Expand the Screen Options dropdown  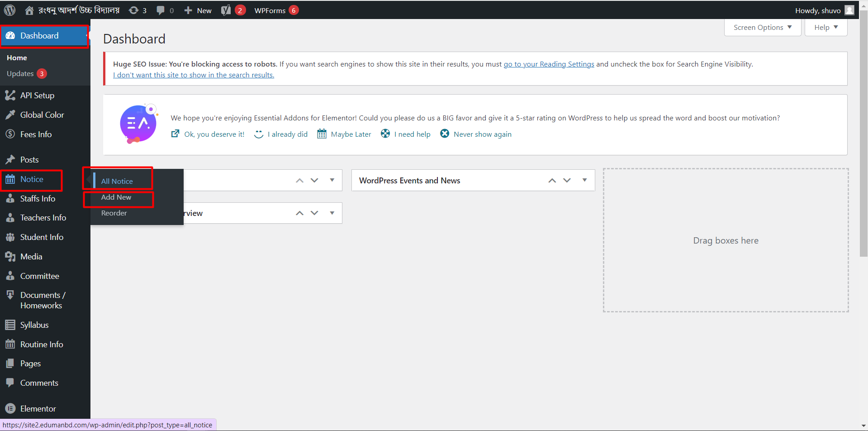point(763,28)
